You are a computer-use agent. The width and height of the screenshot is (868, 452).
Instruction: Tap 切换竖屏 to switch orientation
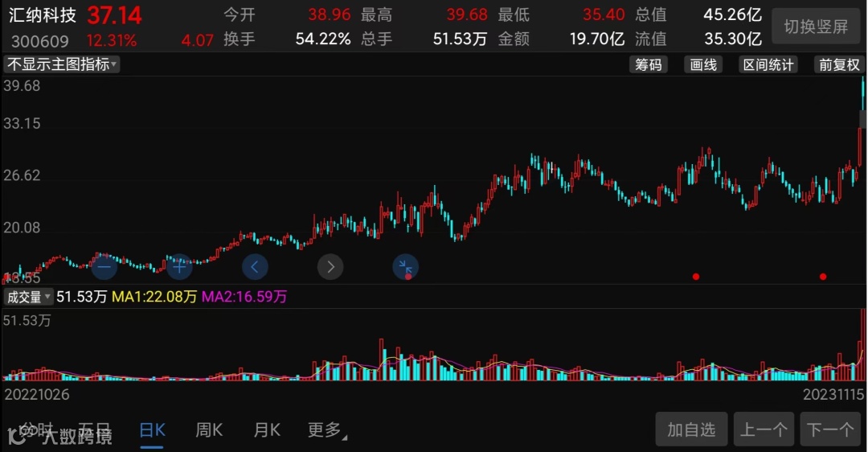816,27
